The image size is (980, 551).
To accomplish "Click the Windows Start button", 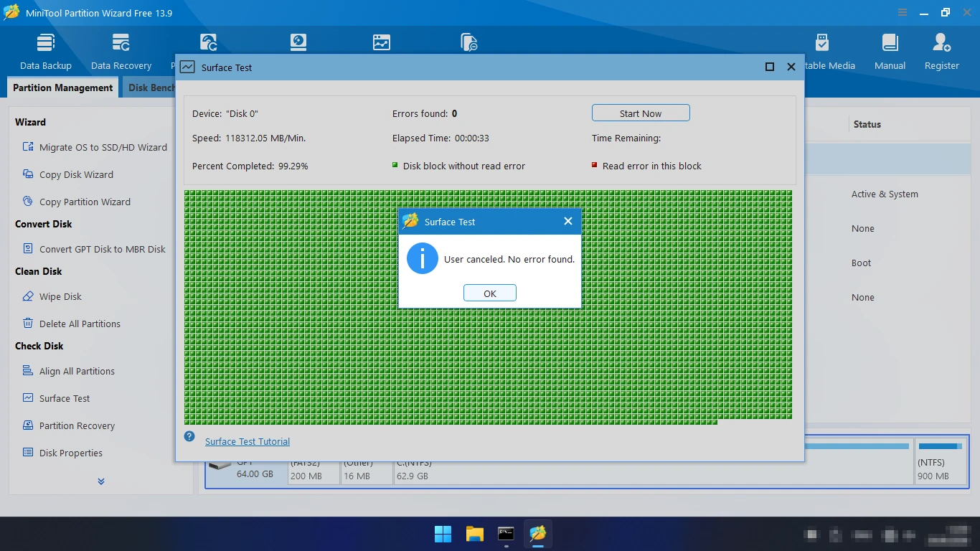I will click(443, 534).
